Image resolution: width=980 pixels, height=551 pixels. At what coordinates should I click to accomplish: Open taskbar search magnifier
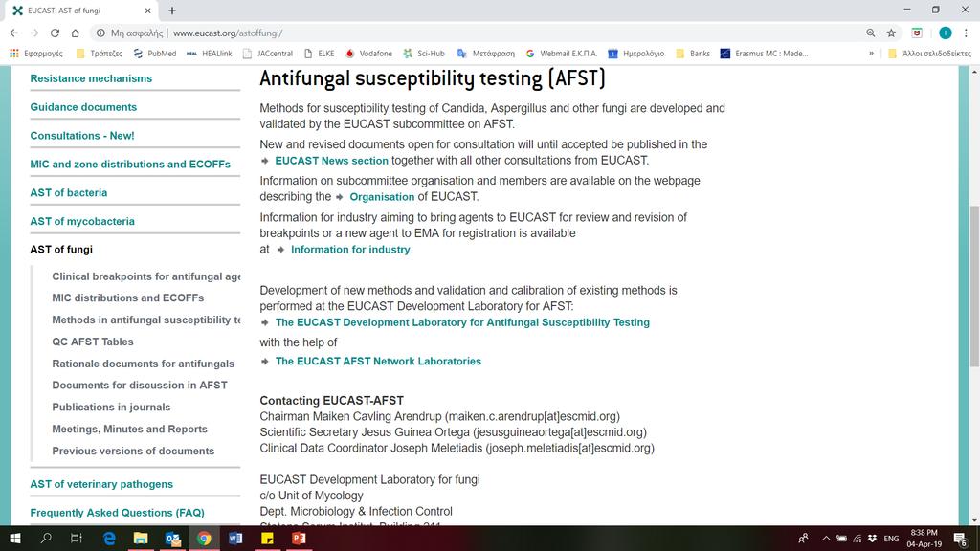coord(46,539)
